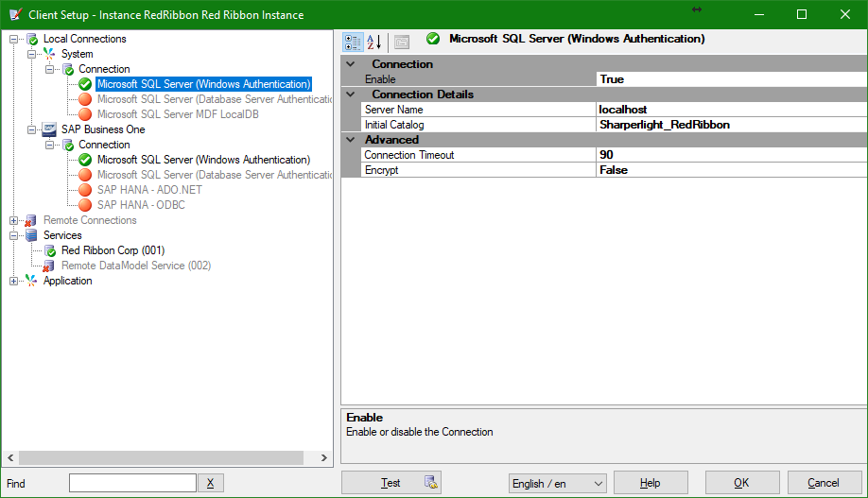868x498 pixels.
Task: Select the SAP HANA - ADO.NET row
Action: pyautogui.click(x=149, y=190)
